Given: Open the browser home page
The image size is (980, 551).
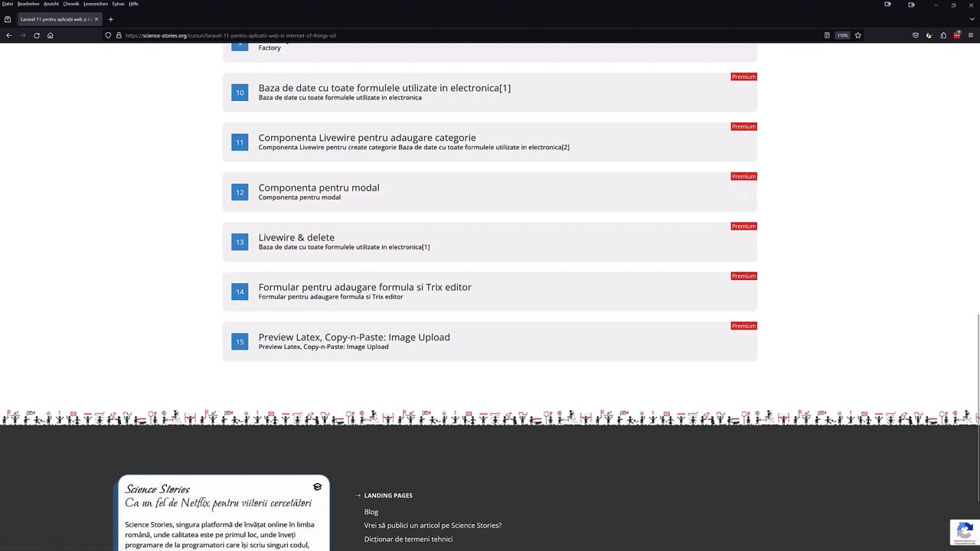Looking at the screenshot, I should 51,35.
